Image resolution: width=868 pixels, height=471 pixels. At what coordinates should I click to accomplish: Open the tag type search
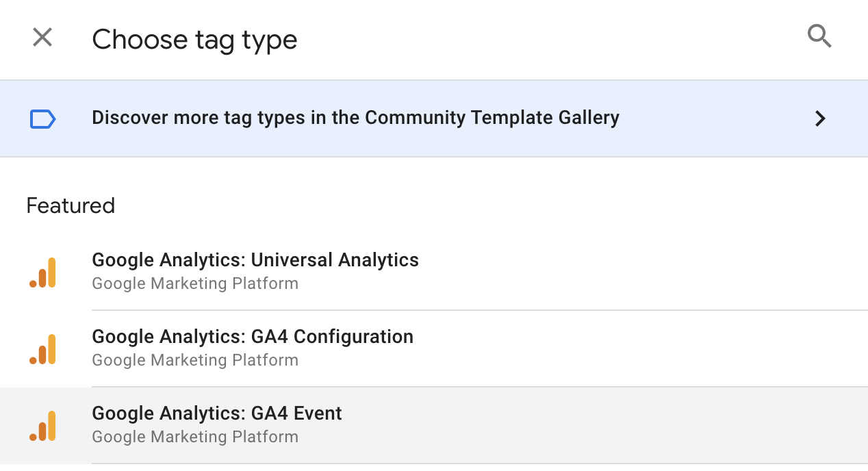[x=819, y=36]
